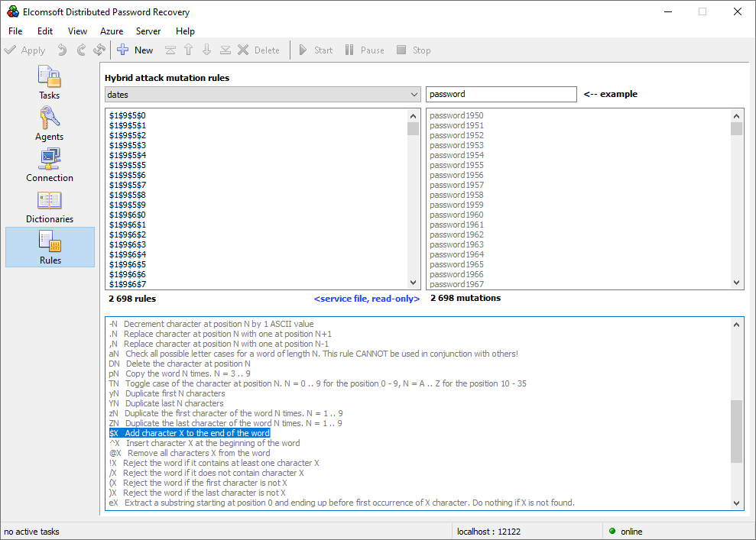This screenshot has height=540, width=756.
Task: Open the Dictionaries panel
Action: 49,206
